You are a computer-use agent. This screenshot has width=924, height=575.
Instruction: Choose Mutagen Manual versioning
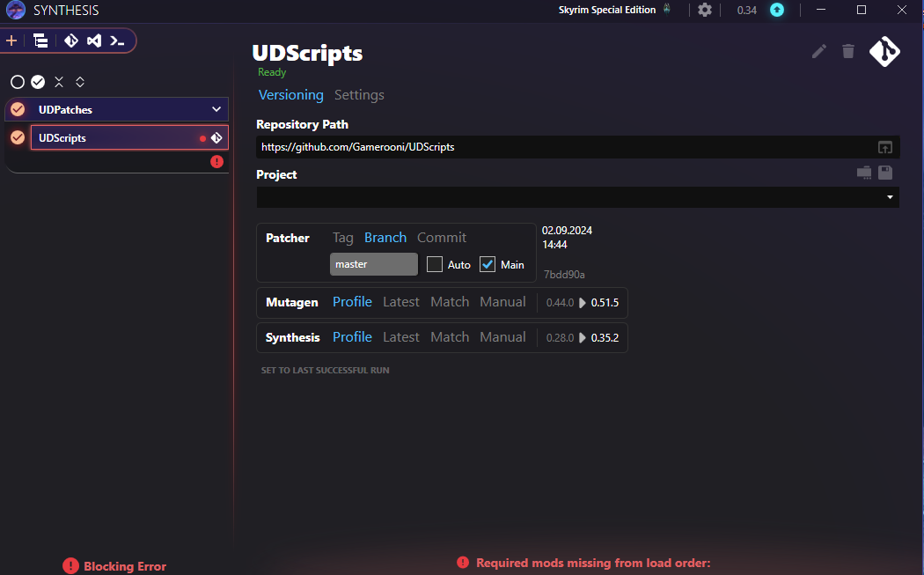tap(502, 302)
